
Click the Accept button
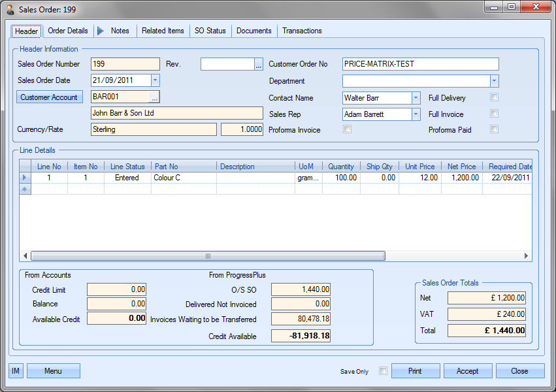pyautogui.click(x=467, y=371)
